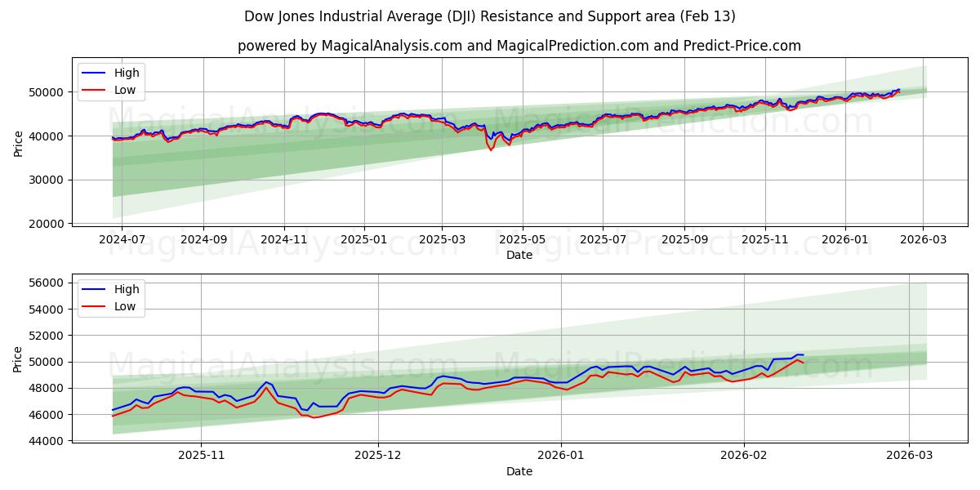Click the Price axis label on bottom chart
The height and width of the screenshot is (490, 980).
tap(17, 359)
